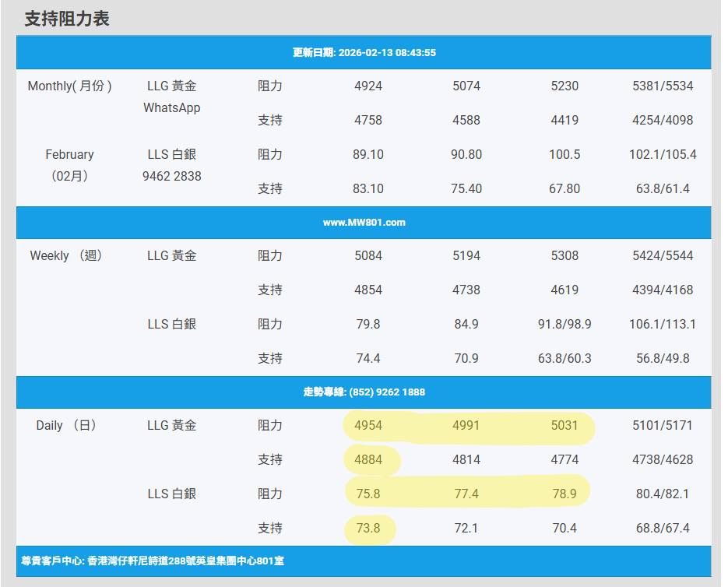Click the Monthly(月份) row label
The width and height of the screenshot is (728, 587).
(x=70, y=86)
